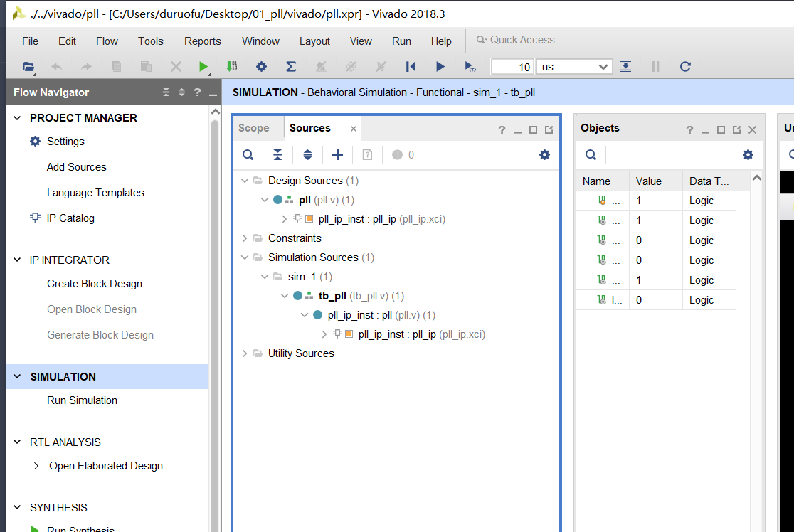The height and width of the screenshot is (532, 794).
Task: Click Open Elaborated Design
Action: [x=105, y=466]
